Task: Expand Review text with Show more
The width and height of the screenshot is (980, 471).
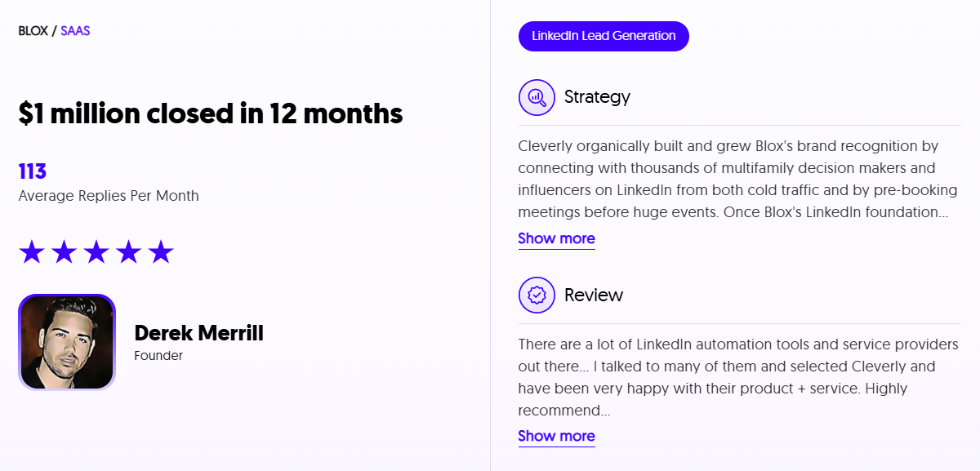Action: (556, 436)
